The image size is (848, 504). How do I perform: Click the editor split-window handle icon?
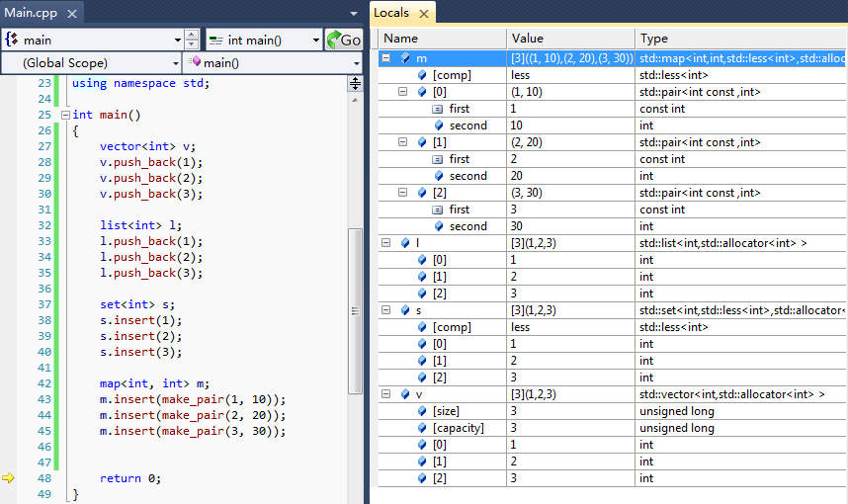355,83
